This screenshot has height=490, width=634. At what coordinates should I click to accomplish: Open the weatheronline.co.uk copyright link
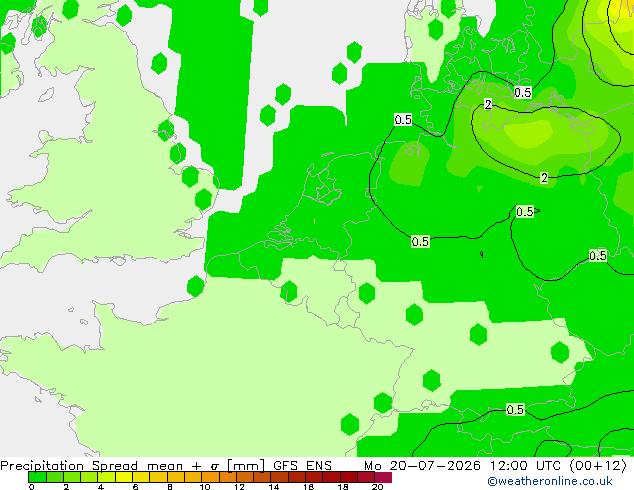coord(550,481)
